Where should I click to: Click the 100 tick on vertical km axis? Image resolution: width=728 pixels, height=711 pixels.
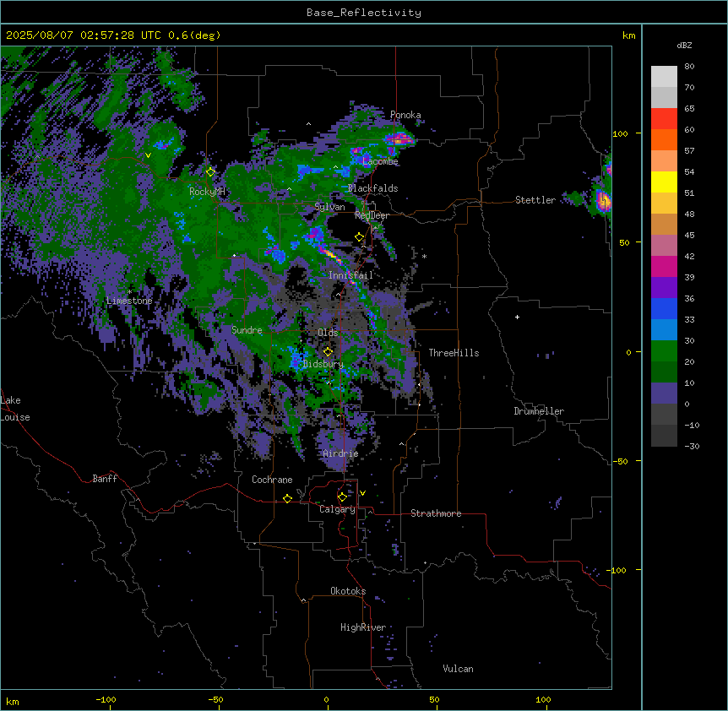[x=620, y=133]
